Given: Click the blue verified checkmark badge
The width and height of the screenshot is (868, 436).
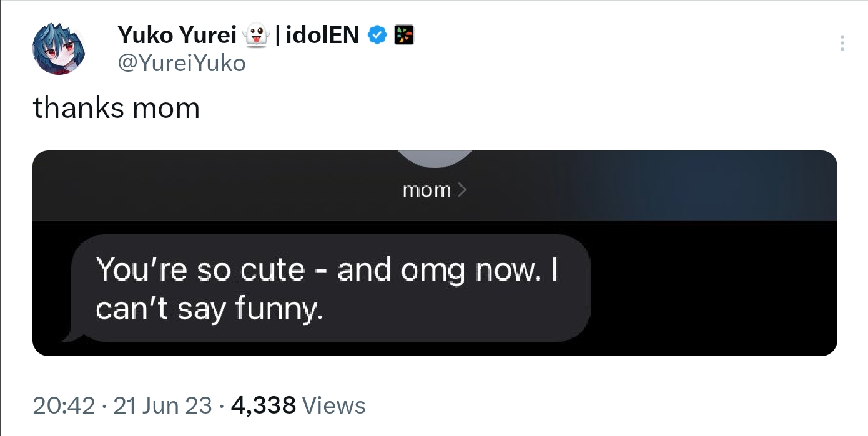Looking at the screenshot, I should (x=376, y=36).
